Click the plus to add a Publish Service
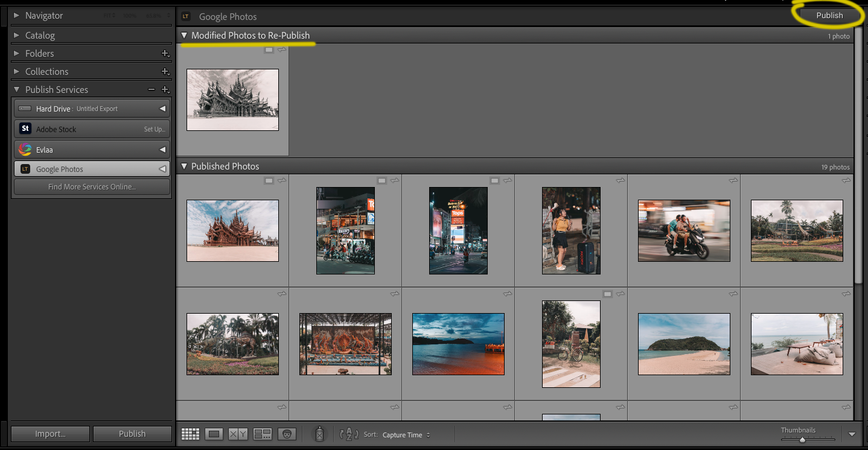 coord(165,89)
